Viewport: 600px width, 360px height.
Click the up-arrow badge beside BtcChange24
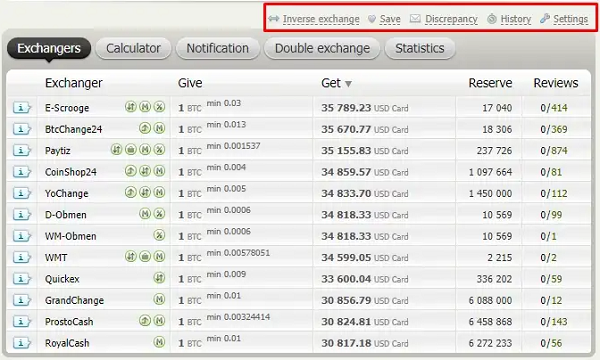pyautogui.click(x=145, y=128)
